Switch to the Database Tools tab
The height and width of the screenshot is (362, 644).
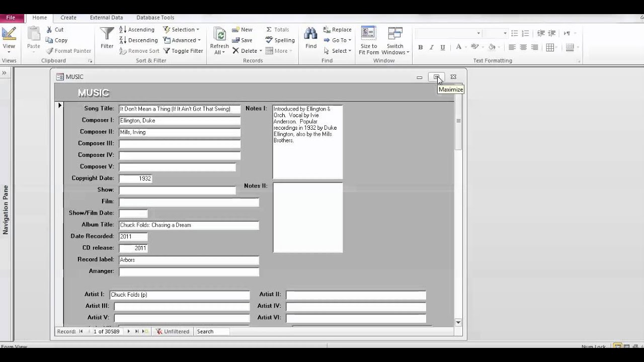155,18
